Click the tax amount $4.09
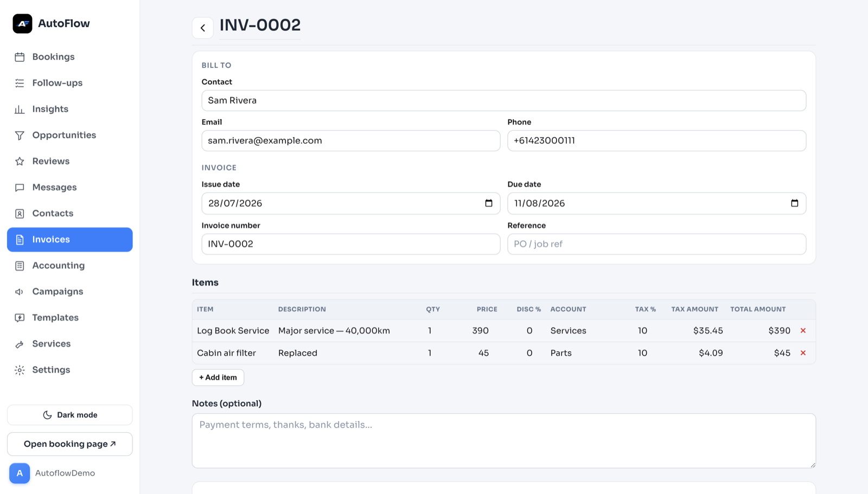 711,353
